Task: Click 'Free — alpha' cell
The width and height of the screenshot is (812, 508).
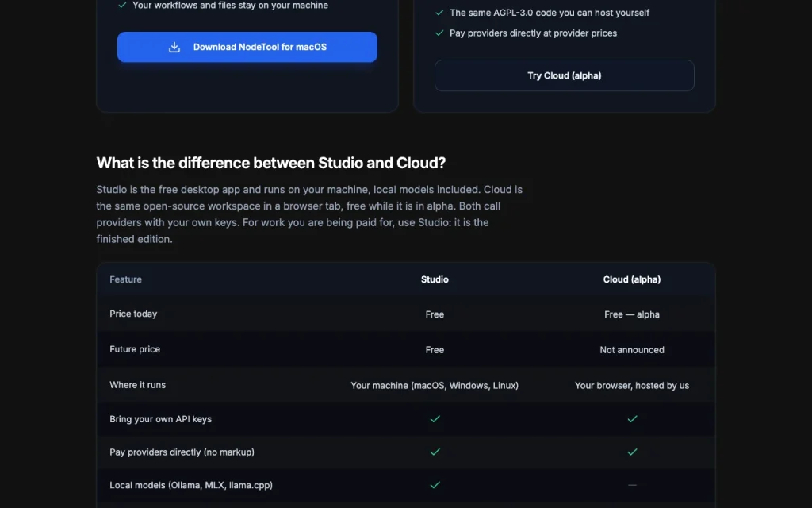Action: click(632, 314)
